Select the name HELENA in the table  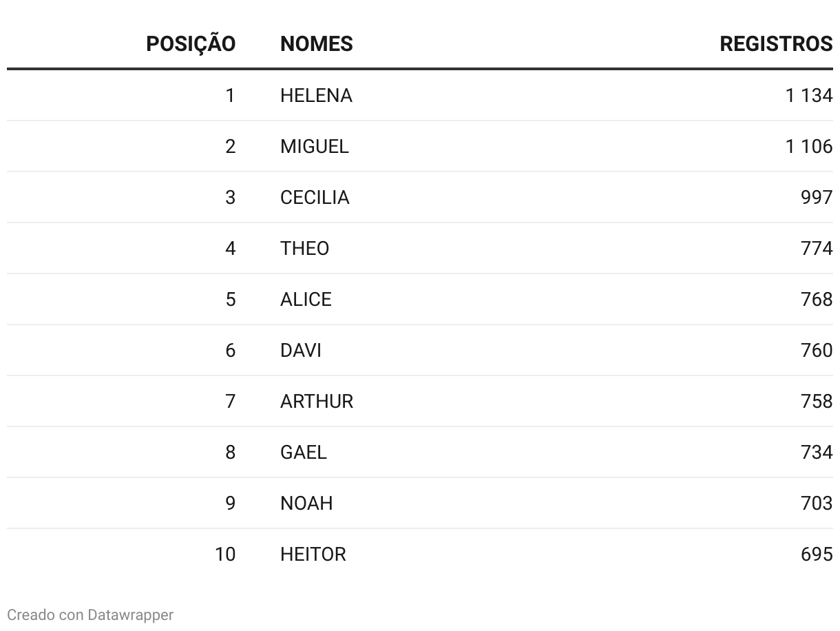[316, 96]
